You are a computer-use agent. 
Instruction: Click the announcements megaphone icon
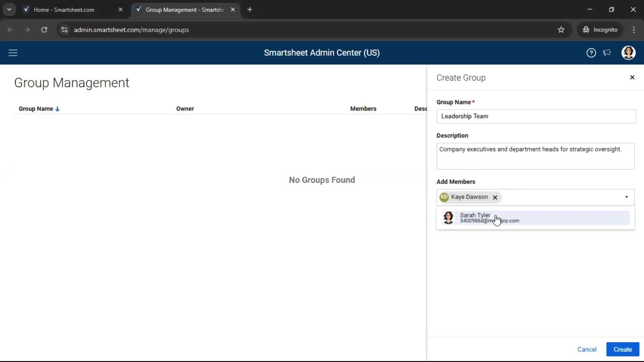tap(607, 53)
